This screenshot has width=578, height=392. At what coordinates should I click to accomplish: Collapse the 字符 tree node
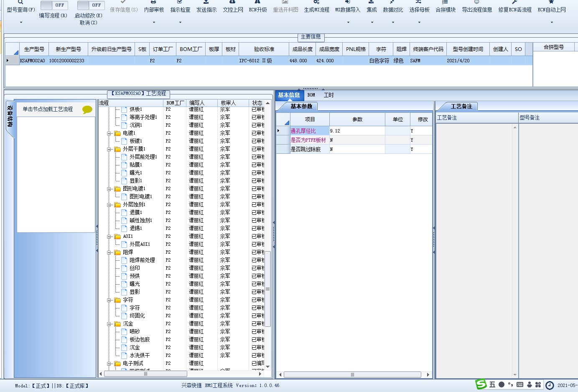click(109, 300)
